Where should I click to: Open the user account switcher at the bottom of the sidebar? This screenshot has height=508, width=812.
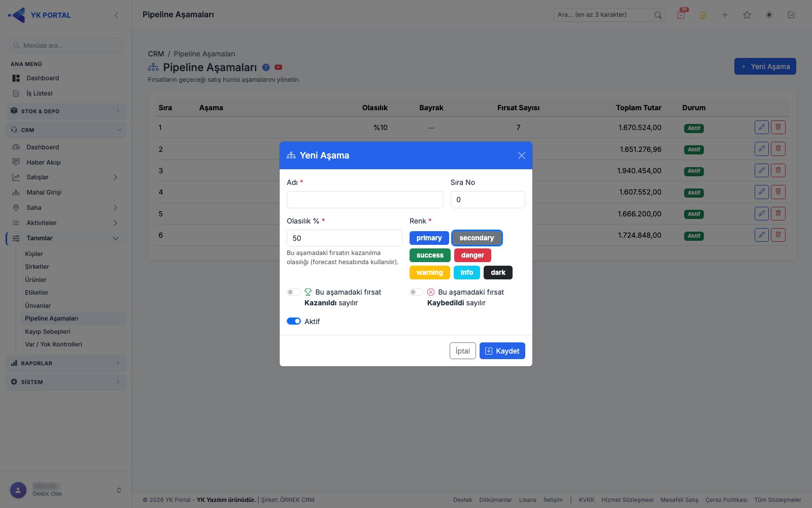click(119, 490)
